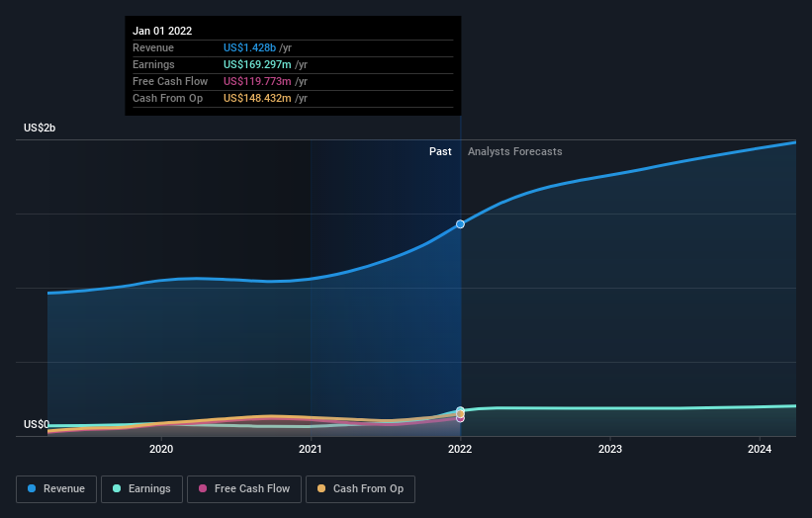The width and height of the screenshot is (812, 518).
Task: Click the Free Cash Flow point at 2022
Action: click(460, 418)
